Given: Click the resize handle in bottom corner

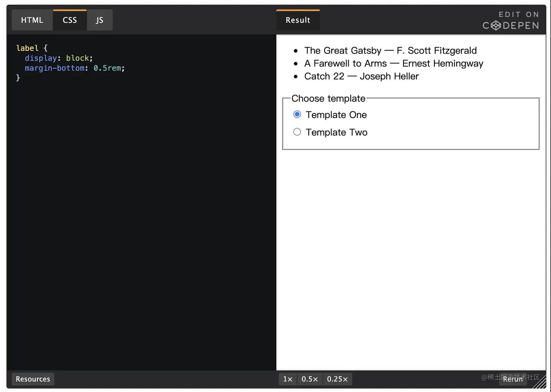Looking at the screenshot, I should point(539,382).
